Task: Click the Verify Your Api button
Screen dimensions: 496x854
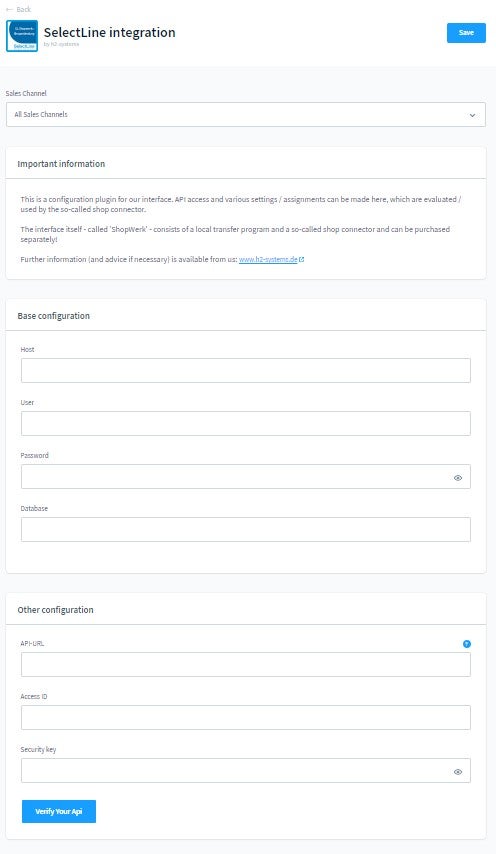Action: [x=59, y=812]
